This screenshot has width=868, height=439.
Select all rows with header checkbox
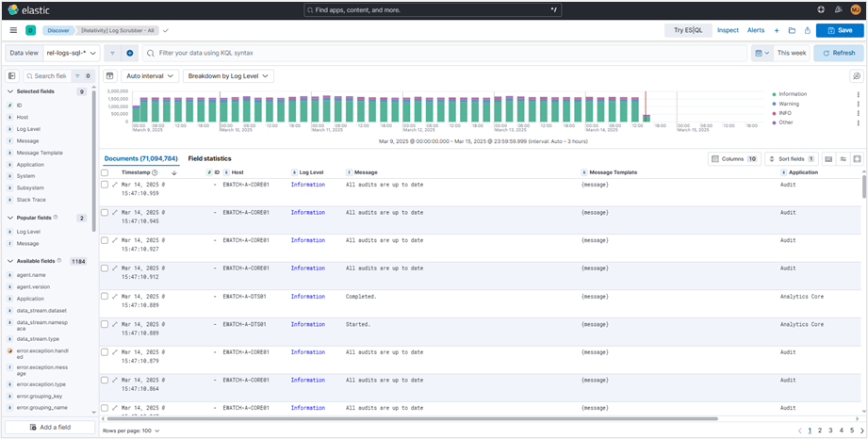105,172
